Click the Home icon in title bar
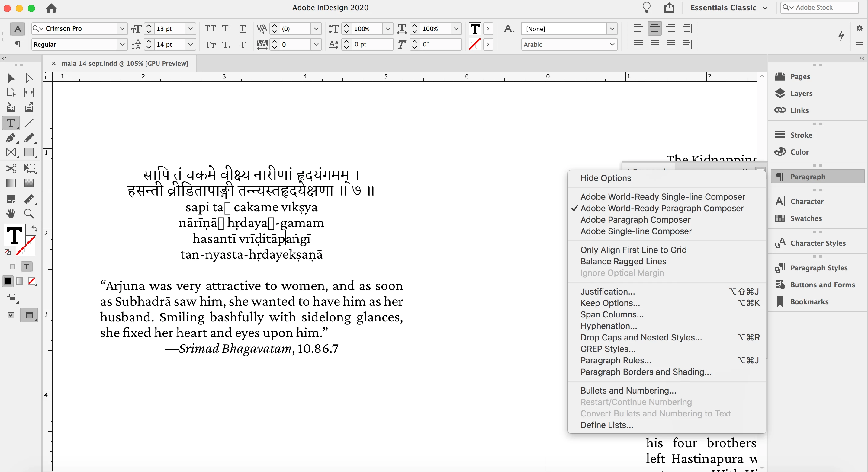 coord(51,8)
